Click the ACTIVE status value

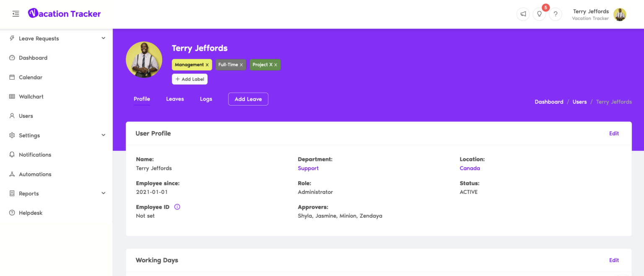[469, 192]
